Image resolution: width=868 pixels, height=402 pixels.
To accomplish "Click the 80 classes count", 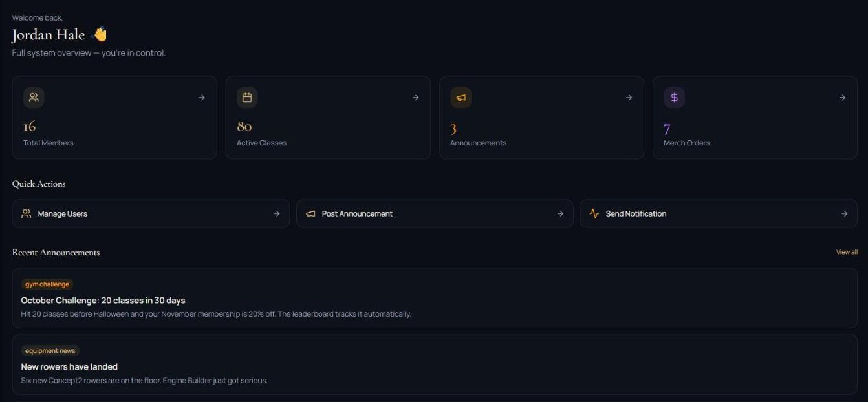I will click(x=244, y=127).
